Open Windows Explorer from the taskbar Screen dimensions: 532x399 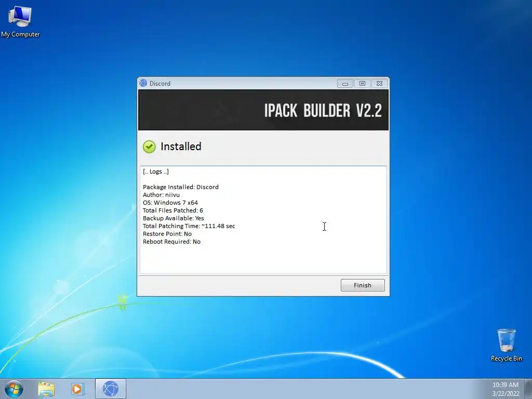click(46, 389)
